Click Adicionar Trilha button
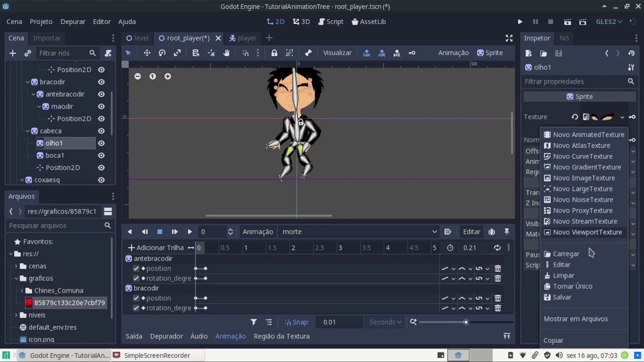Image resolution: width=644 pixels, height=362 pixels. [156, 247]
